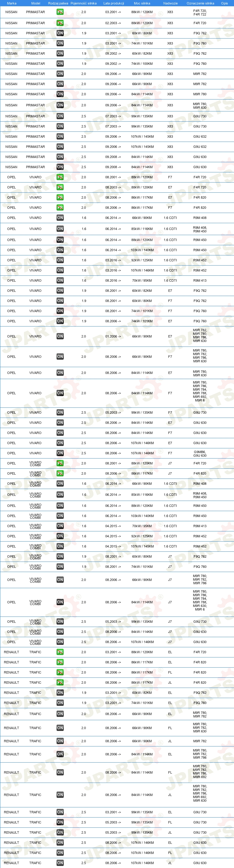Click ON icon in Renault Trafic 2.0 66kW FL row
Screen dimensions: 234x868
pyautogui.click(x=60, y=728)
